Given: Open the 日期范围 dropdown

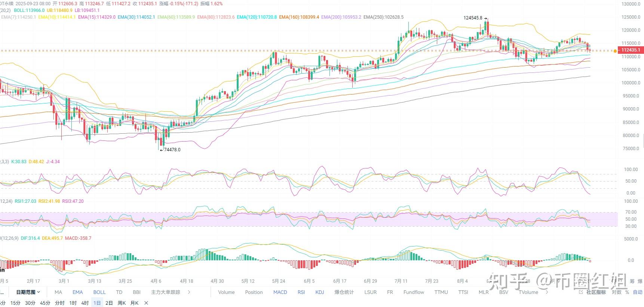Looking at the screenshot, I should pyautogui.click(x=28, y=292).
